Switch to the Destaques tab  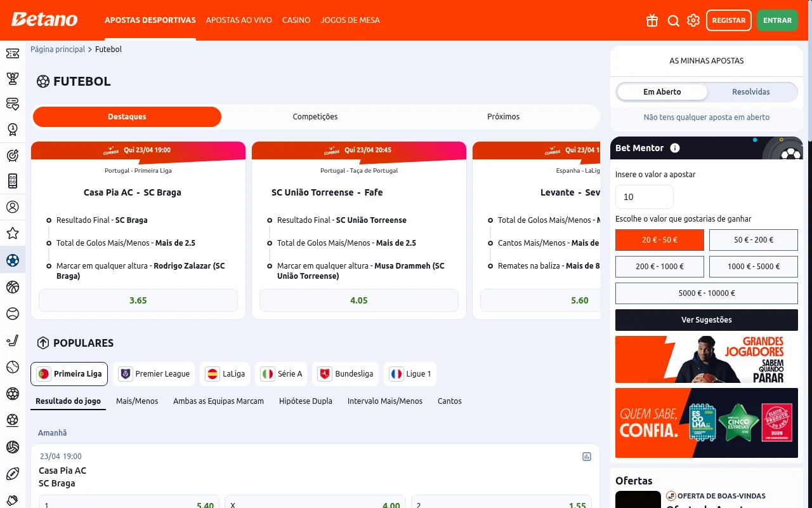pyautogui.click(x=127, y=117)
